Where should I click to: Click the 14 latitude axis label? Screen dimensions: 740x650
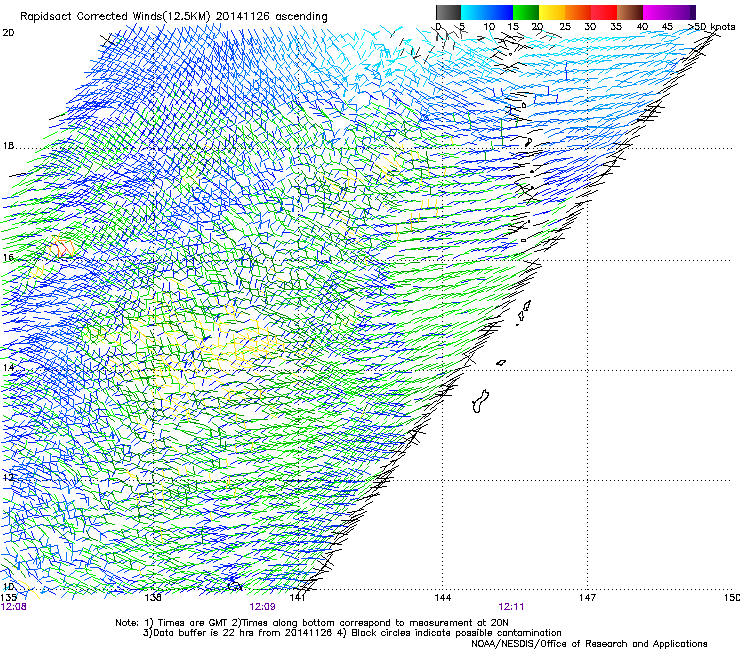(x=8, y=367)
